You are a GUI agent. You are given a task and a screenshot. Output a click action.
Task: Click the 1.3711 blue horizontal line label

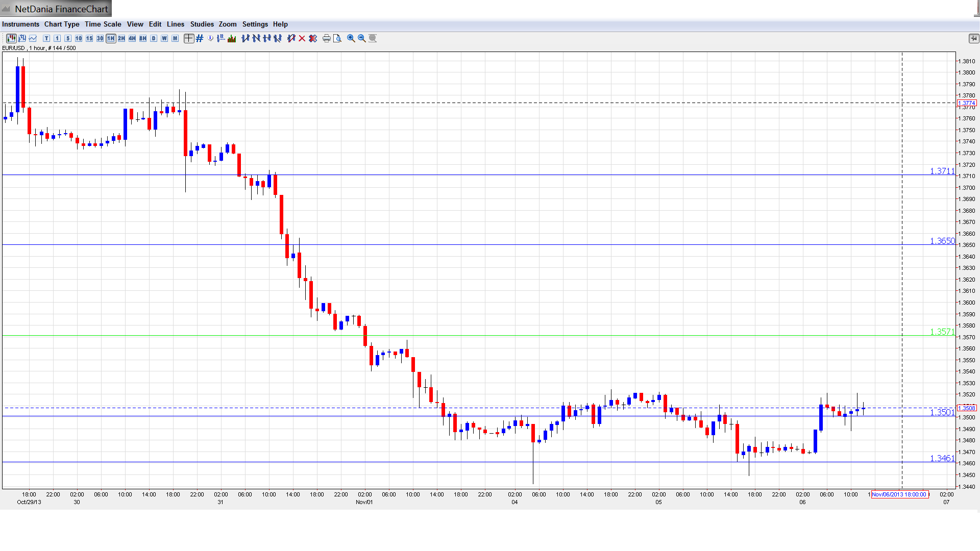(x=942, y=171)
